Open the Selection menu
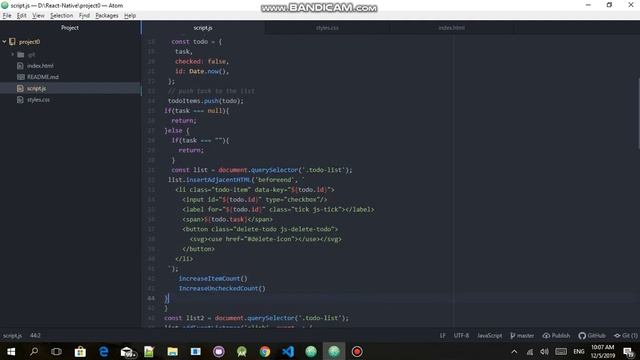This screenshot has width=640, height=360. (x=62, y=16)
